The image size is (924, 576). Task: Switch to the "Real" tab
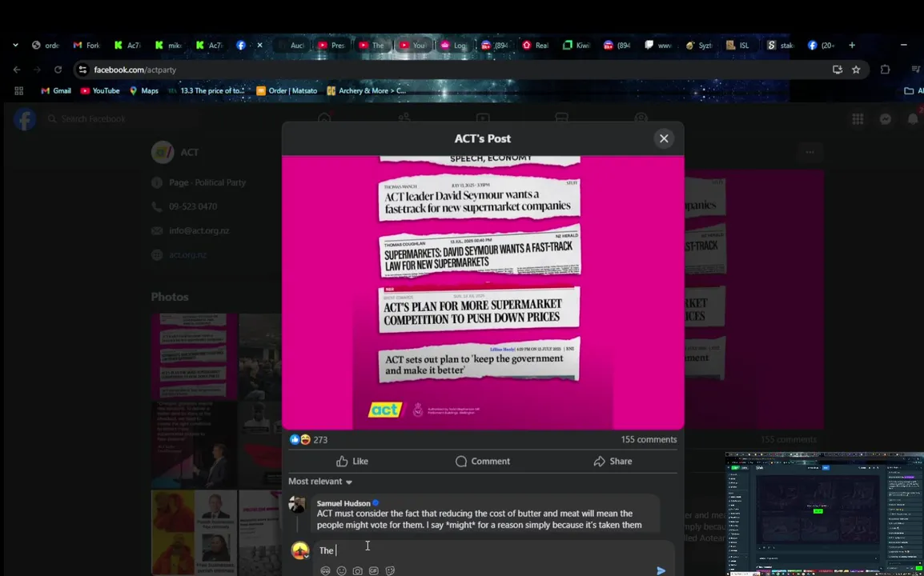pyautogui.click(x=536, y=46)
